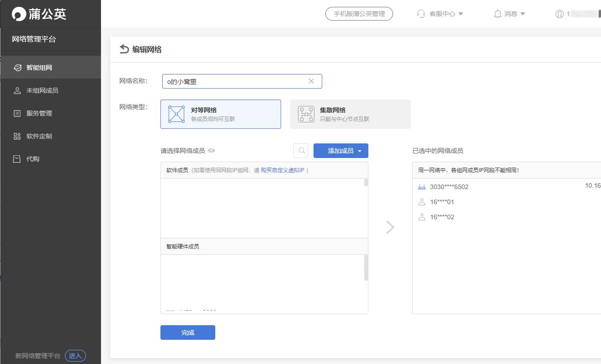Viewport: 601px width, 364px height.
Task: Open the 消息 dropdown arrow
Action: 522,14
